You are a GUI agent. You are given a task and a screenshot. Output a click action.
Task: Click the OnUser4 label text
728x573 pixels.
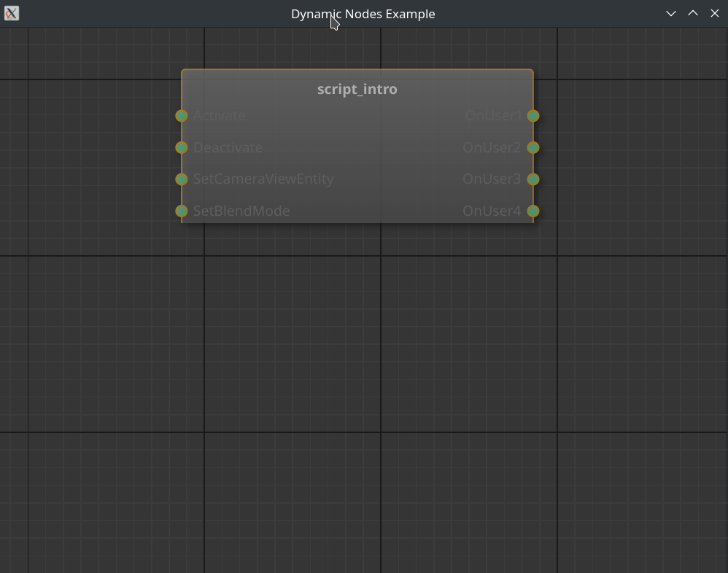tap(492, 211)
